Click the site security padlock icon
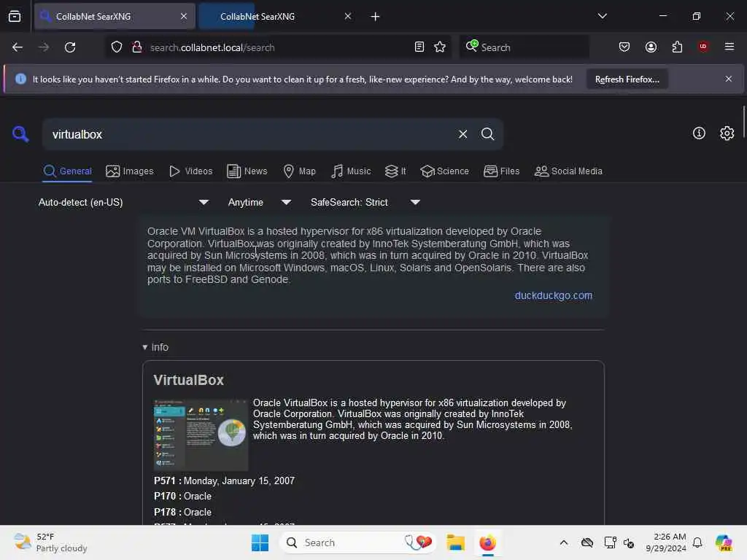The width and height of the screenshot is (747, 560). click(x=136, y=47)
